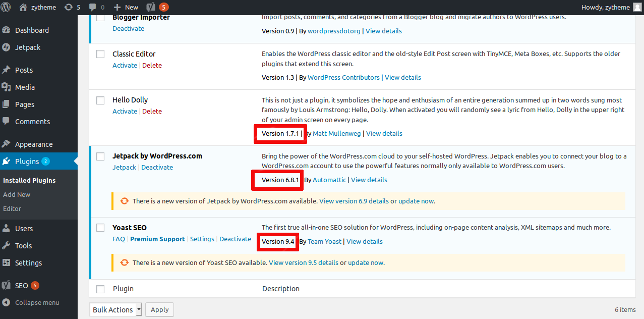Open the WordPress Contributors author link
The image size is (644, 319).
coord(343,78)
